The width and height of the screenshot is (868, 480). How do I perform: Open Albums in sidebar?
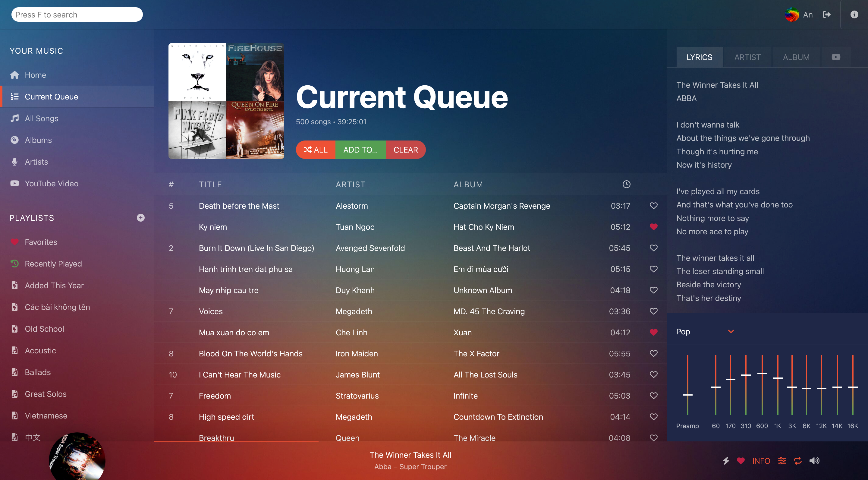pyautogui.click(x=77, y=140)
